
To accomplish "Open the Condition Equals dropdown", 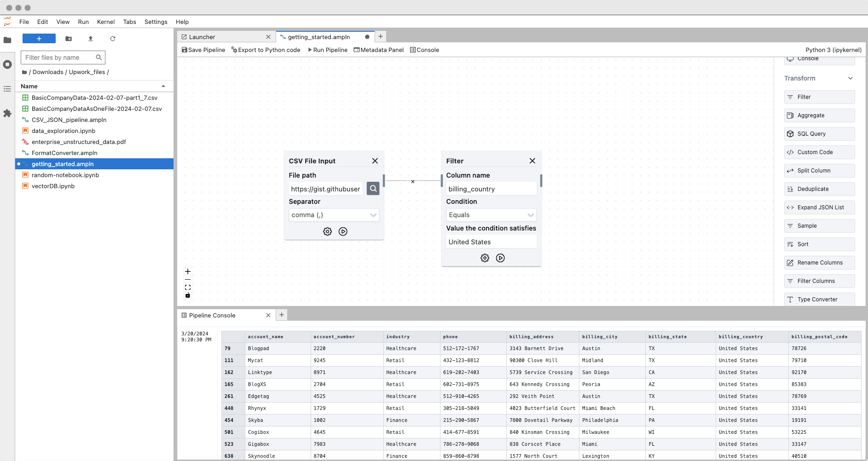I will [x=491, y=215].
